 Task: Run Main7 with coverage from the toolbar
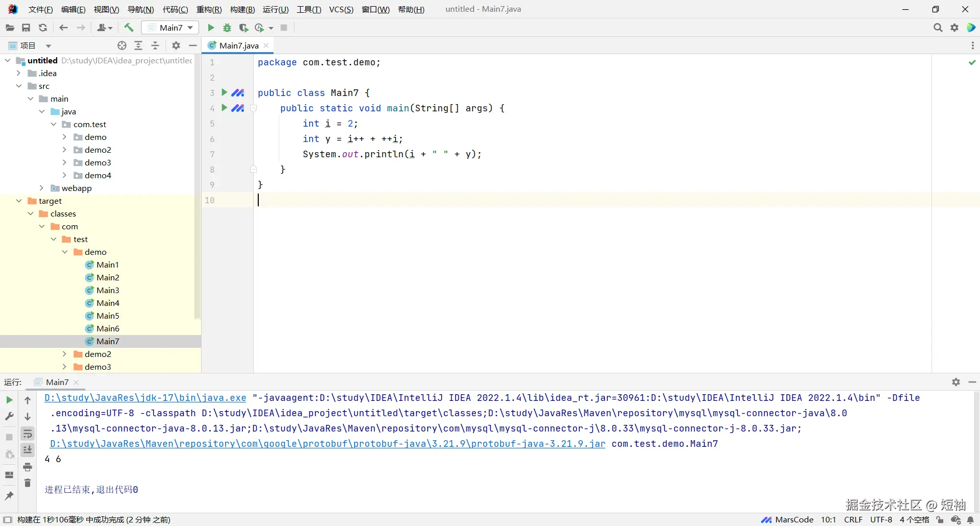243,28
